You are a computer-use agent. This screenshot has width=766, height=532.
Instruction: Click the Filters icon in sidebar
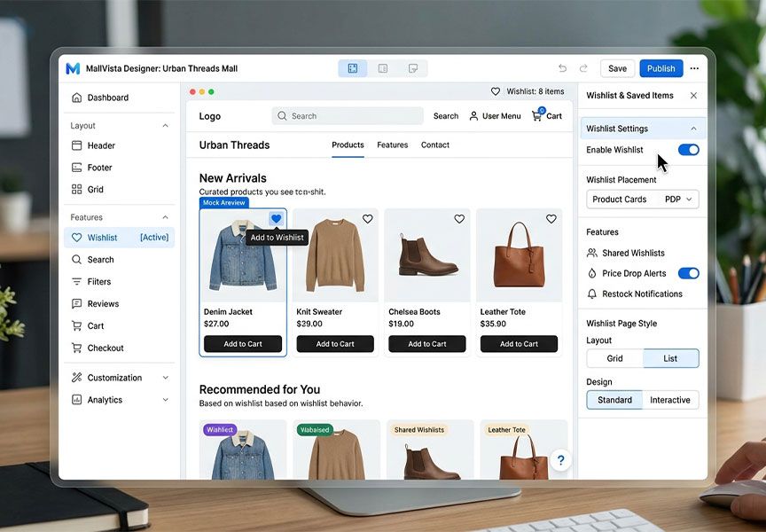pos(77,281)
